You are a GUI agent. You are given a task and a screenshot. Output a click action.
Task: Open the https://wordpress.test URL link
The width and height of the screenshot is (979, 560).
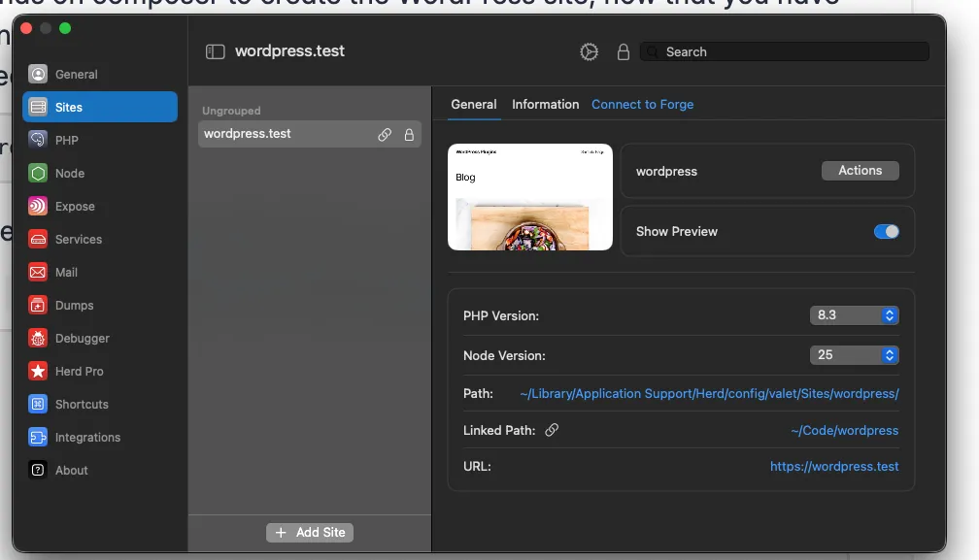click(x=834, y=467)
